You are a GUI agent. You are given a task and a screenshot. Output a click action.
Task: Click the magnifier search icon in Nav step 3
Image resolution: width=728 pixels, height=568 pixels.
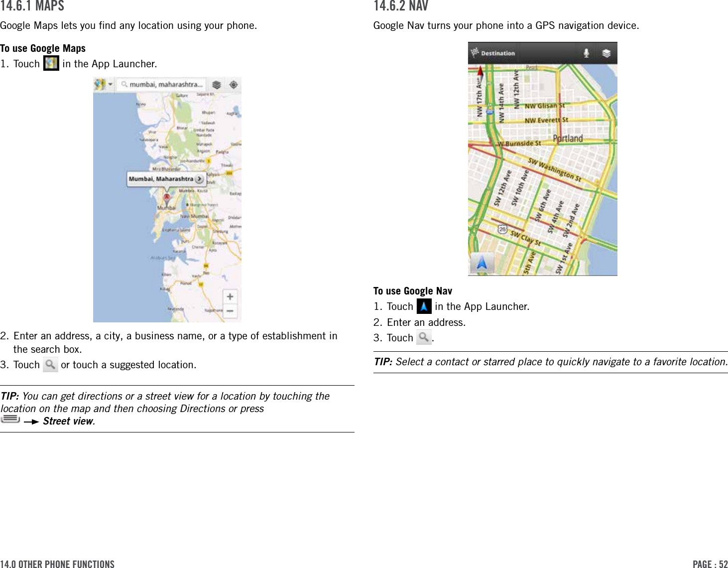pyautogui.click(x=424, y=337)
